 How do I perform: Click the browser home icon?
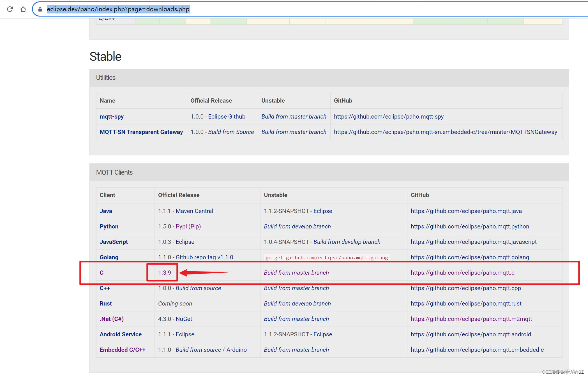point(23,9)
